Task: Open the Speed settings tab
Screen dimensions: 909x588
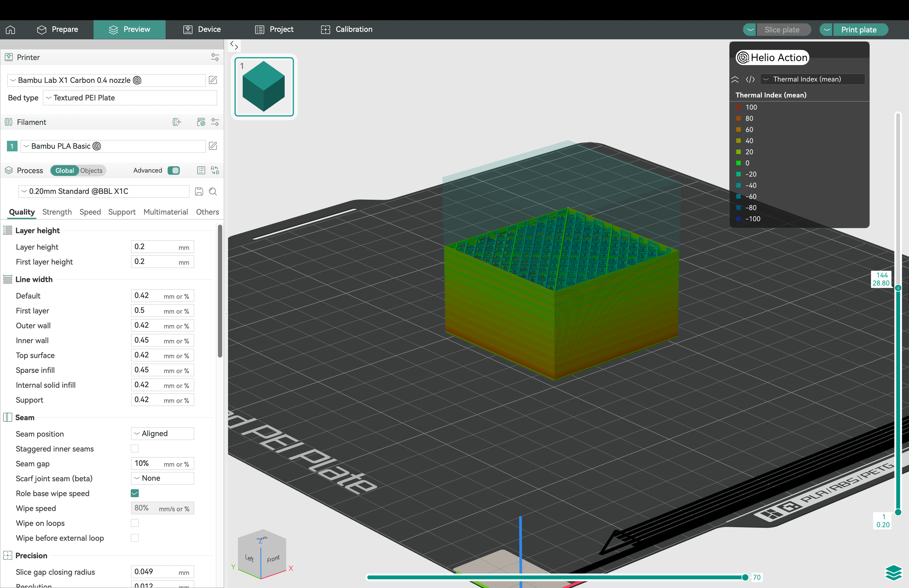Action: (x=90, y=212)
